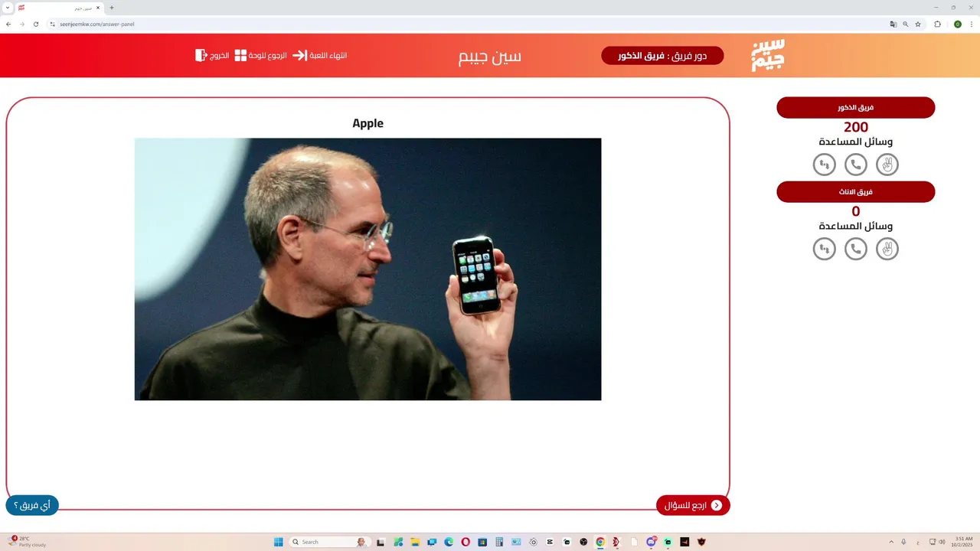The width and height of the screenshot is (980, 551).
Task: Open Chrome three-dot menu
Action: (x=971, y=24)
